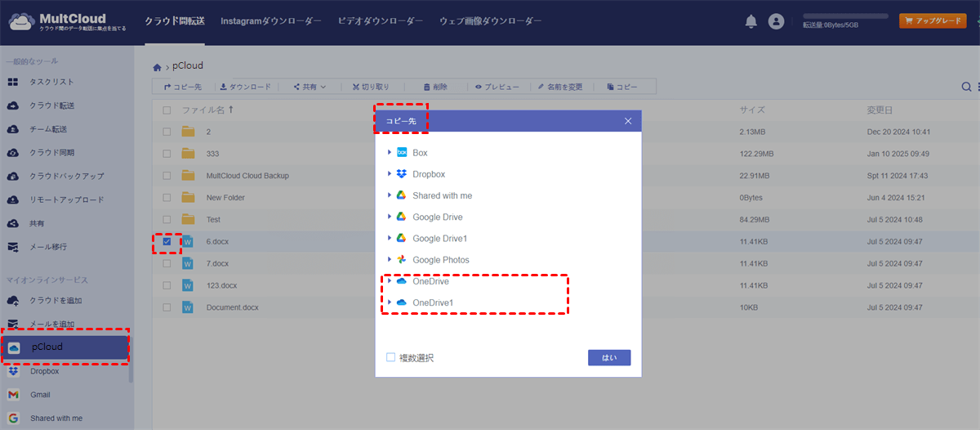980x430 pixels.
Task: Open the notification bell icon
Action: click(751, 22)
